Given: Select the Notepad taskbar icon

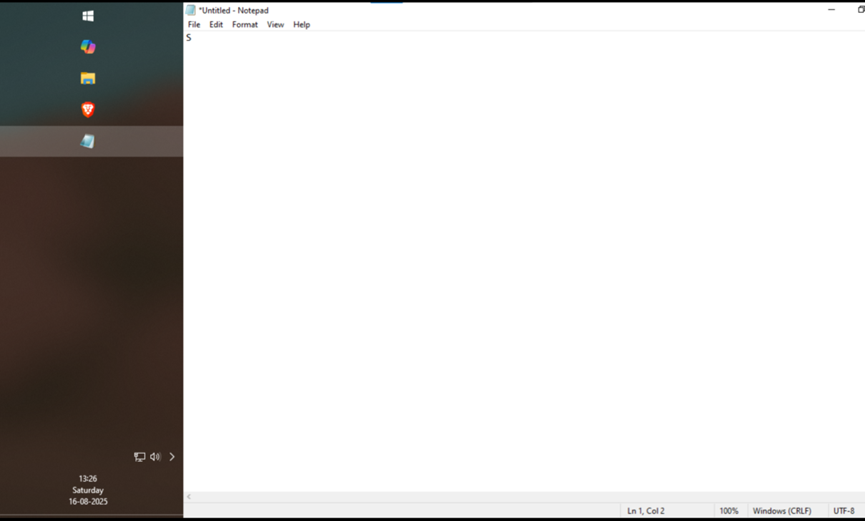Looking at the screenshot, I should [88, 141].
